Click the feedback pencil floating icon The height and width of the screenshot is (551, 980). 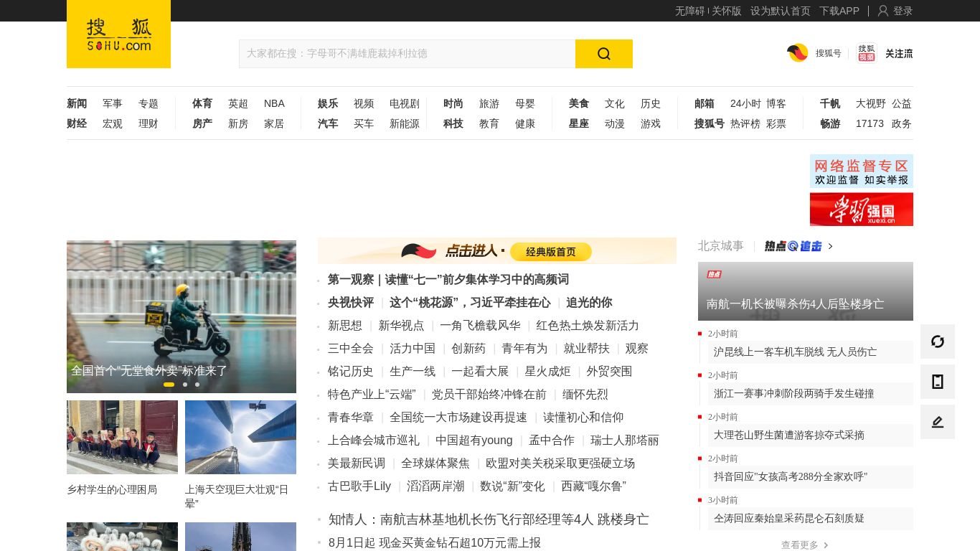(938, 422)
